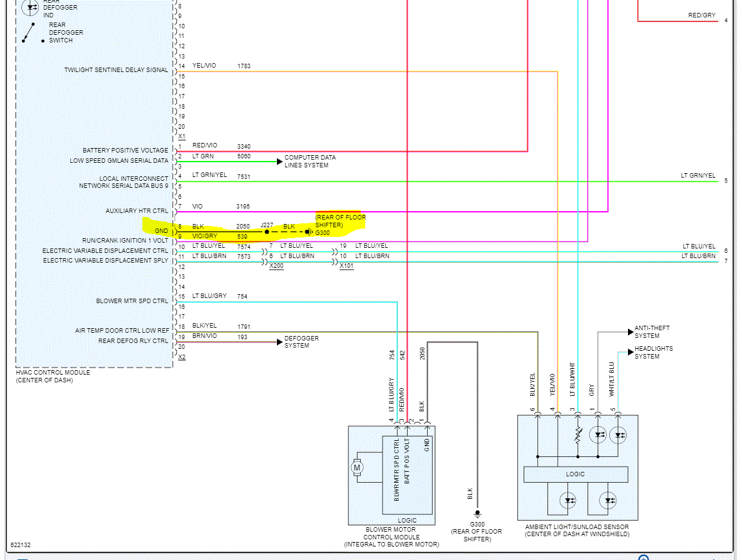Click the blower motor M symbol
Viewport: 742px width, 560px height.
click(x=357, y=467)
